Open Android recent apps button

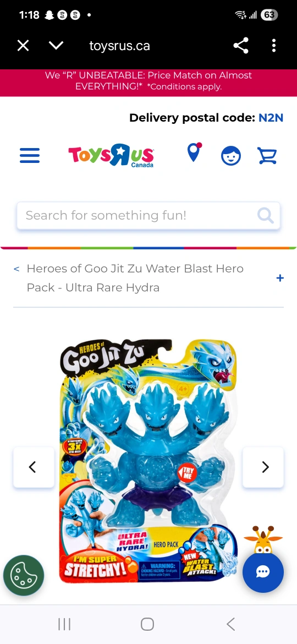point(64,624)
